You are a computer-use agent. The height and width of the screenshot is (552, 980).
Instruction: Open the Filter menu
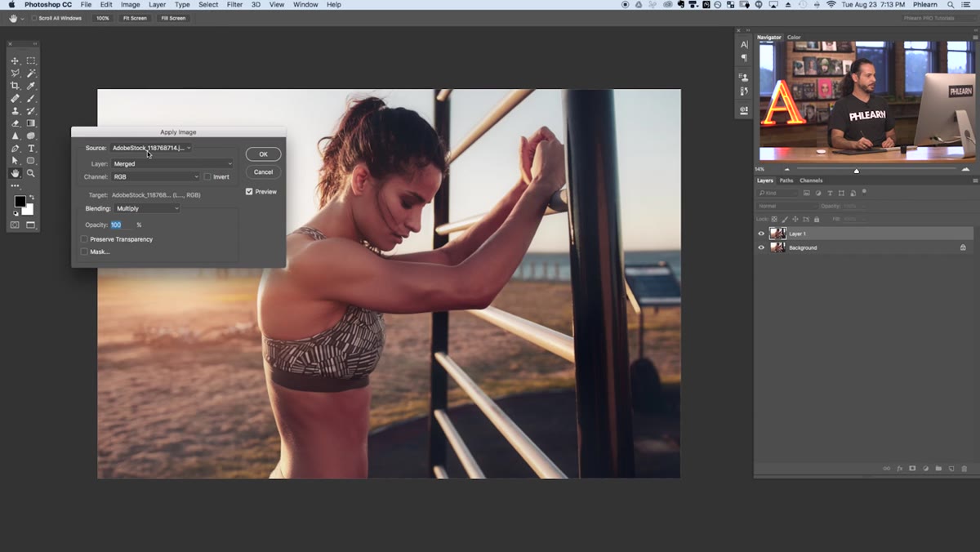(x=234, y=5)
